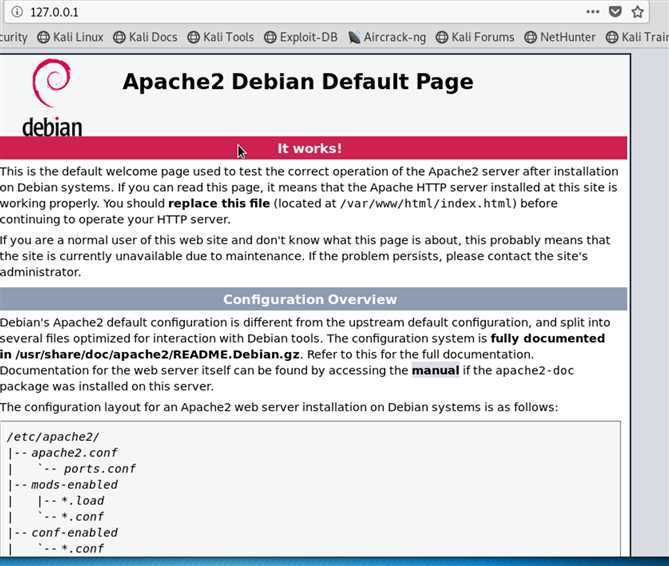Click the /etc/apache2/ line in layout tree
Viewport: 669px width, 566px height.
[53, 437]
